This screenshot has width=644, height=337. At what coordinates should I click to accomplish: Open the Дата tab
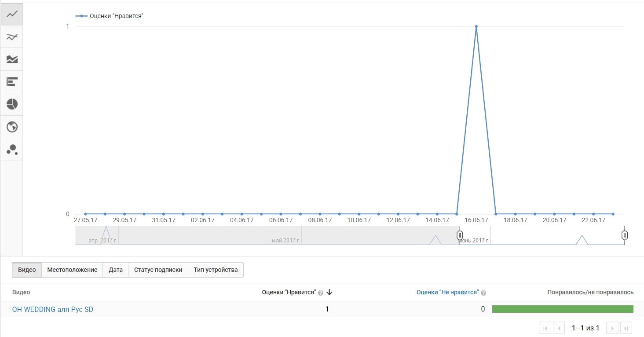pyautogui.click(x=115, y=270)
